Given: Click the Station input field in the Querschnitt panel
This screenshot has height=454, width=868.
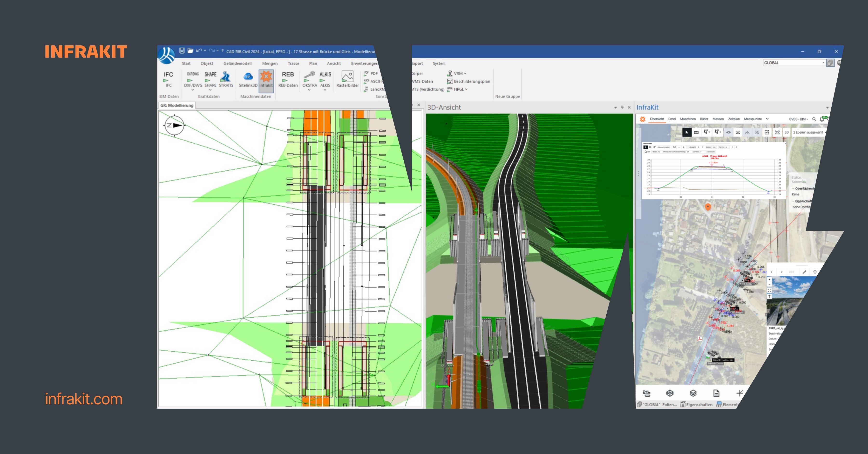Looking at the screenshot, I should point(715,147).
